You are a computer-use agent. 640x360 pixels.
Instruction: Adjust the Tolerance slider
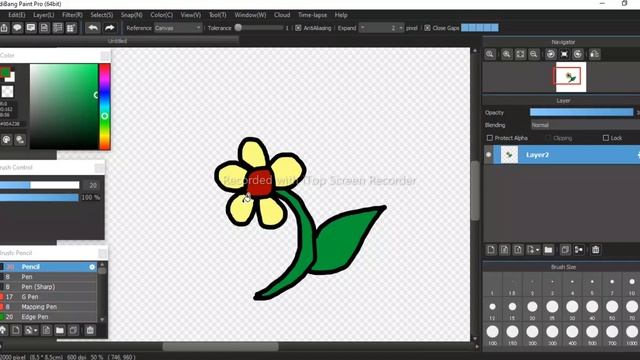tap(259, 28)
